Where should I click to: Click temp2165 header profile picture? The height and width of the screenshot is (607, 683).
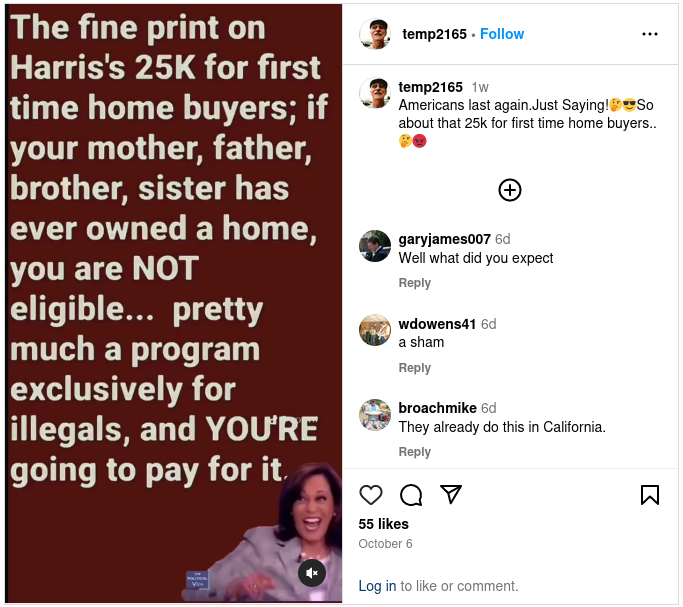pos(375,34)
